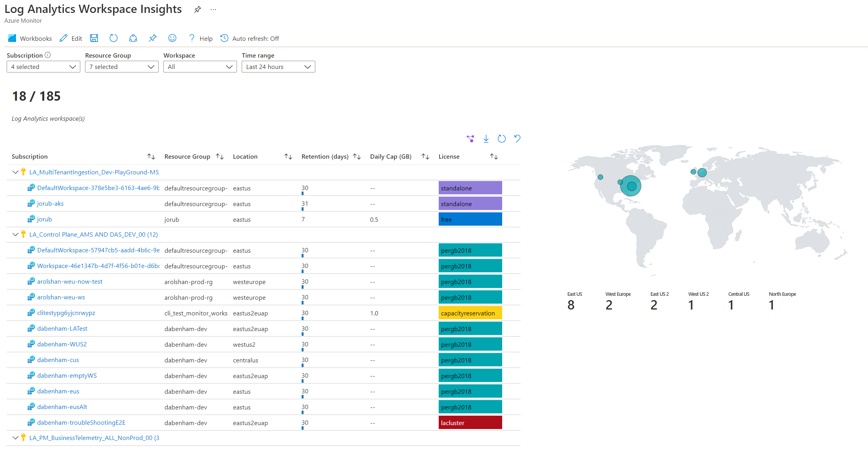Click the Refresh icon in toolbar
Viewport: 868px width, 449px height.
point(113,38)
